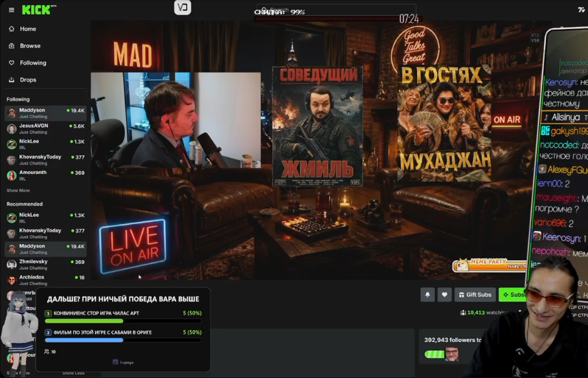Open Maddyson's channel under Recommended
Viewport: 588px width, 378px height.
(x=46, y=249)
